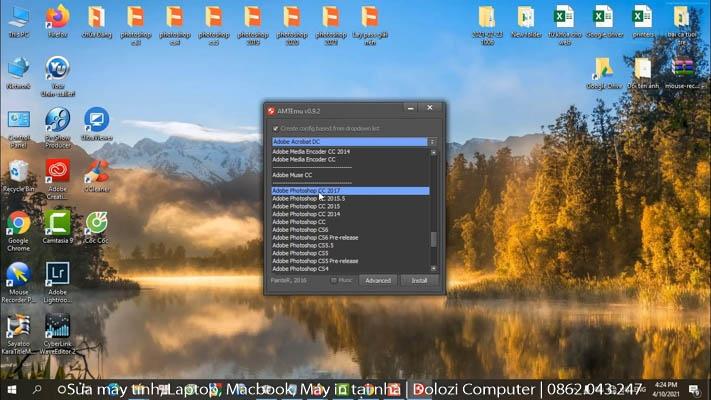This screenshot has width=711, height=400.
Task: Toggle the Music checkbox in AMTEmu
Action: pos(335,280)
